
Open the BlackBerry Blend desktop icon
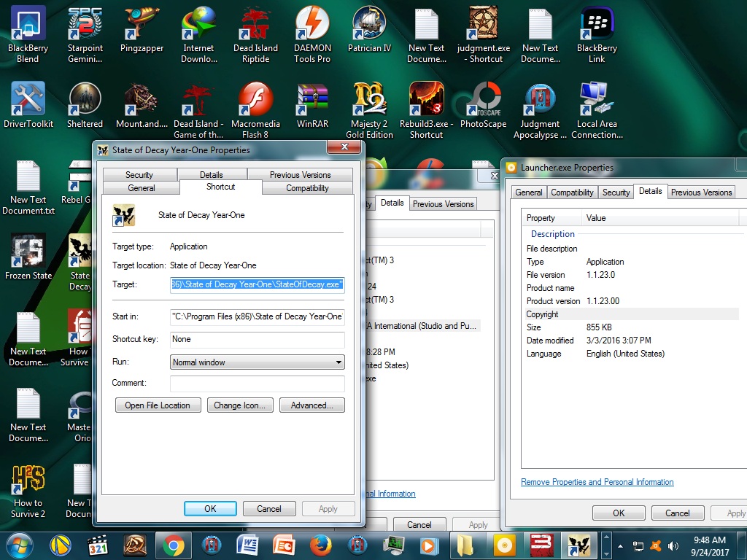[28, 35]
